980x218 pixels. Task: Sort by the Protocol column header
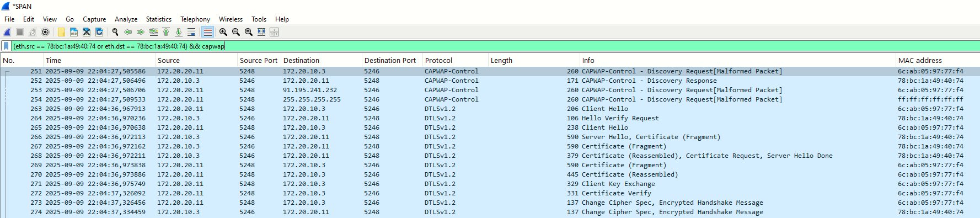(456, 60)
